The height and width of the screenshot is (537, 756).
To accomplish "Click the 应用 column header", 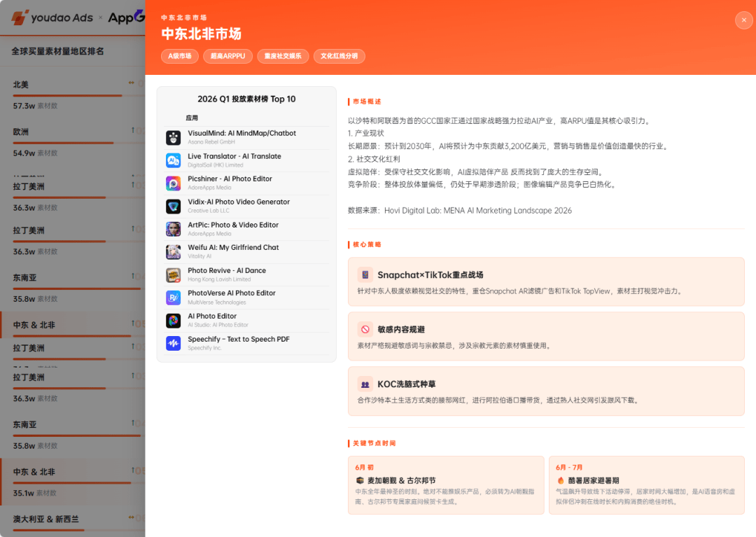I will pos(192,118).
